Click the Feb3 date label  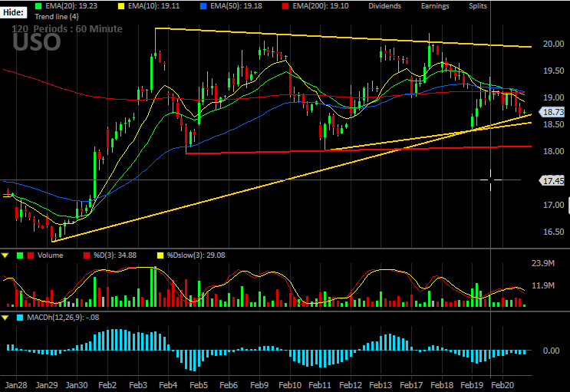[138, 385]
